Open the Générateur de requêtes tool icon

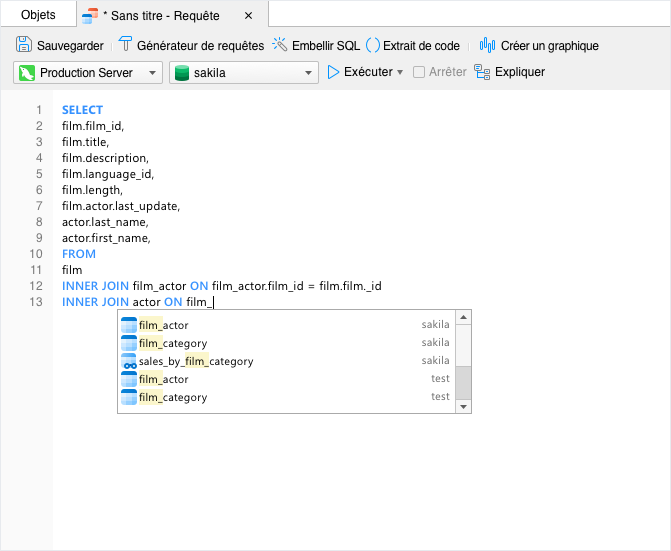point(125,44)
